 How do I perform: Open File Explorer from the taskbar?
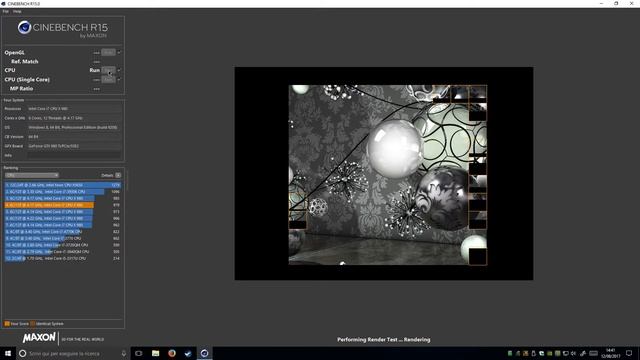pyautogui.click(x=156, y=353)
